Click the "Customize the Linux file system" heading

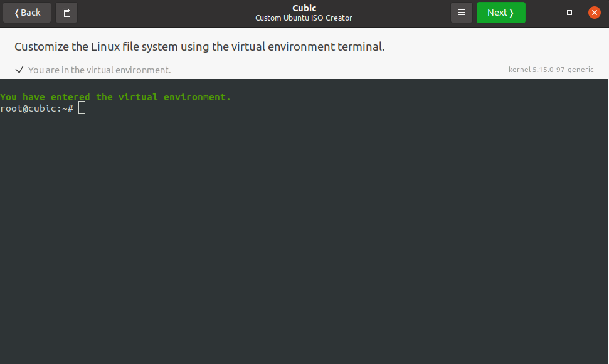199,47
